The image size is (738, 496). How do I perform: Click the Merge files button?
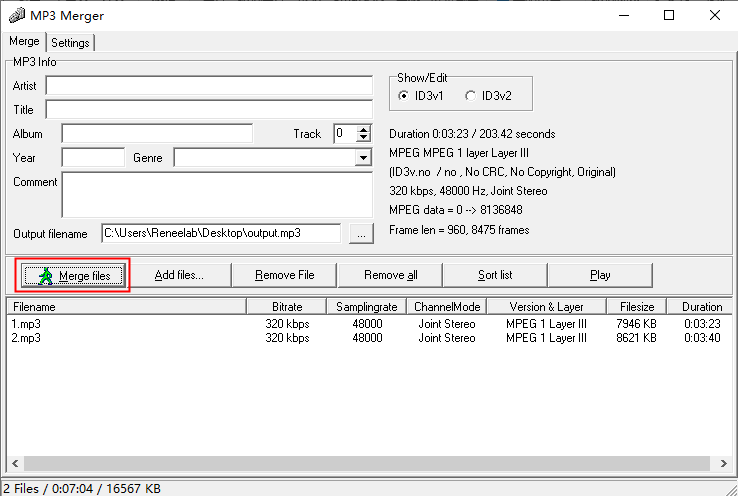[74, 275]
